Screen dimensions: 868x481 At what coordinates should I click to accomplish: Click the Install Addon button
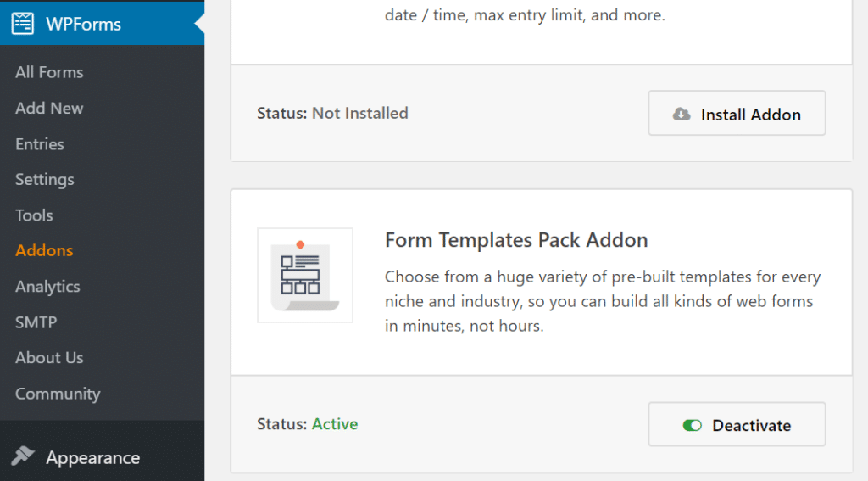tap(737, 113)
